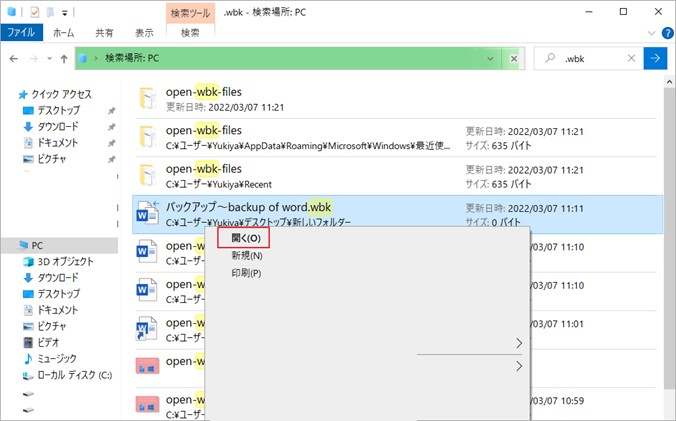Screen dimensions: 676x421
Task: Select the 検索 ribbon tab
Action: click(x=190, y=33)
